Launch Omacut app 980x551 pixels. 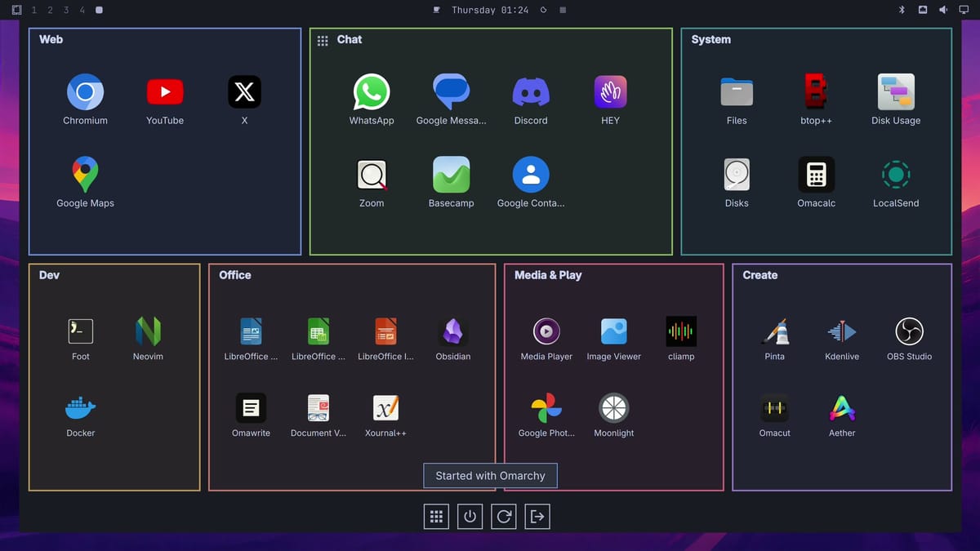775,407
